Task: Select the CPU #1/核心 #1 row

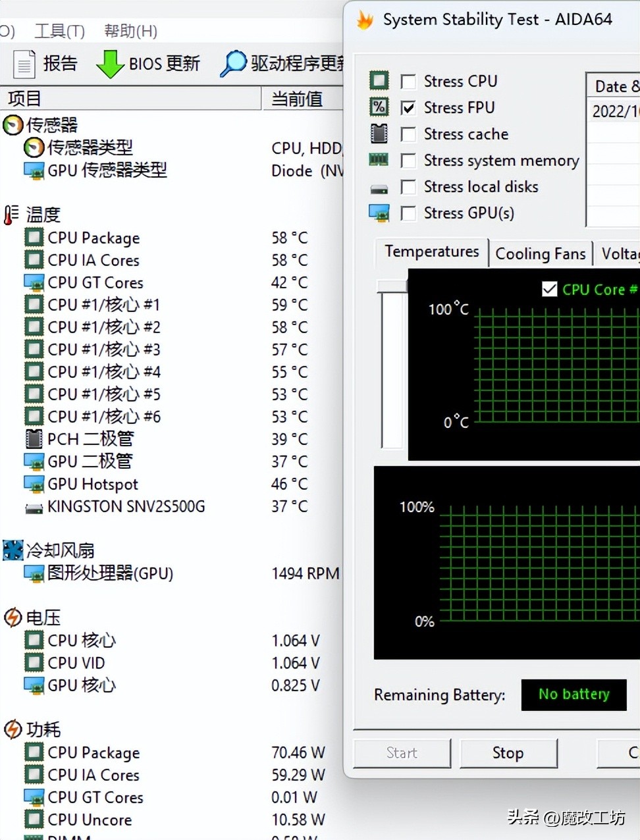Action: tap(171, 305)
